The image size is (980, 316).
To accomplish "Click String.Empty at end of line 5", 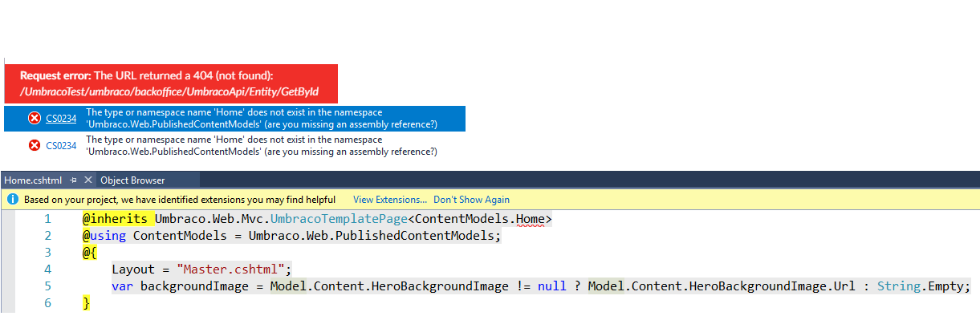I will pyautogui.click(x=923, y=286).
